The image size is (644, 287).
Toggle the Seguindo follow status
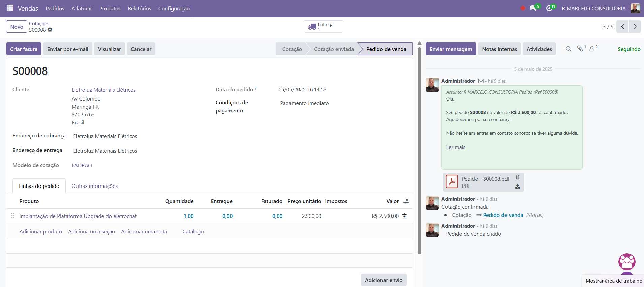(x=629, y=49)
